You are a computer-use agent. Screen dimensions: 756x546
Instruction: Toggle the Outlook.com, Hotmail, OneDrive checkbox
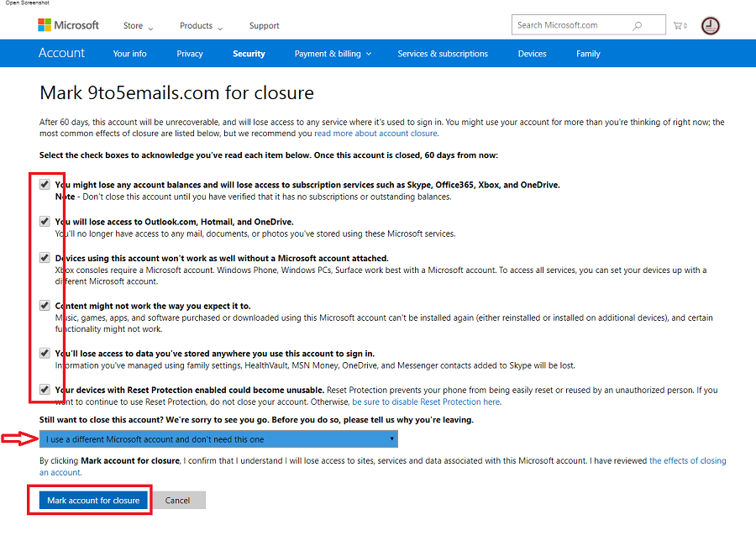tap(45, 222)
